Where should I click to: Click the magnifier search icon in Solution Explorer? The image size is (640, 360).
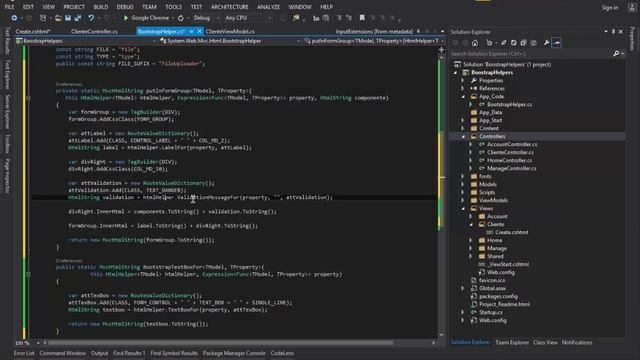click(616, 53)
